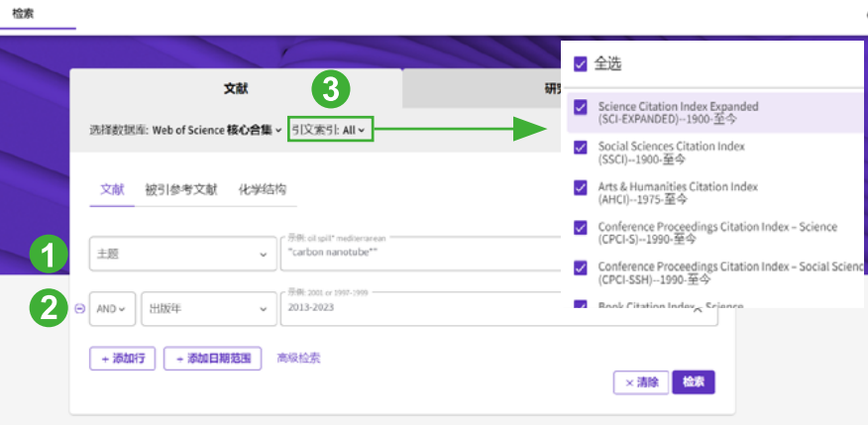This screenshot has height=425, width=868.
Task: Change the AND boolean operator dropdown
Action: pyautogui.click(x=112, y=309)
